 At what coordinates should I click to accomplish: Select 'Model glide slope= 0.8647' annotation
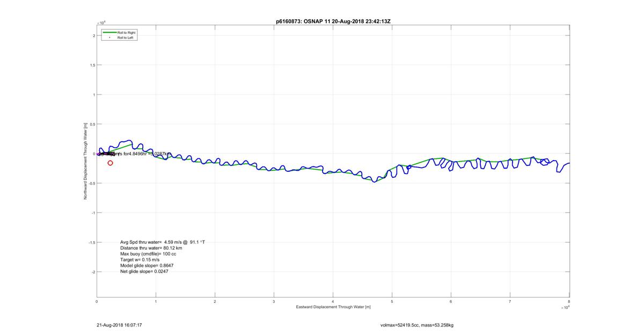coord(147,266)
